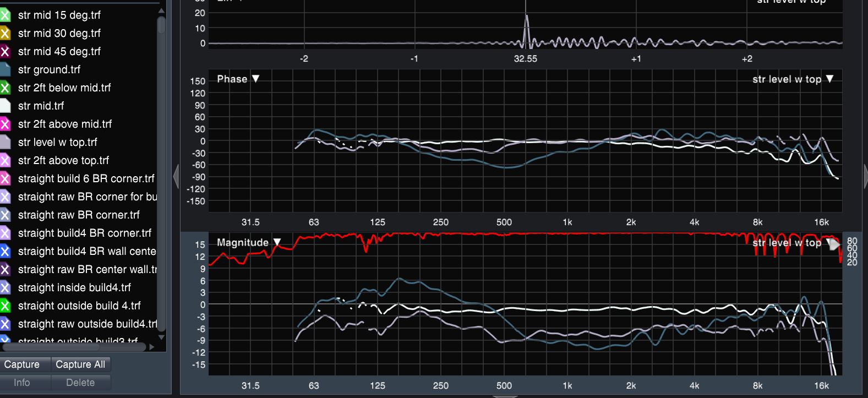
Task: Toggle icon of straight build 6 BR corner.trf
Action: click(x=5, y=178)
